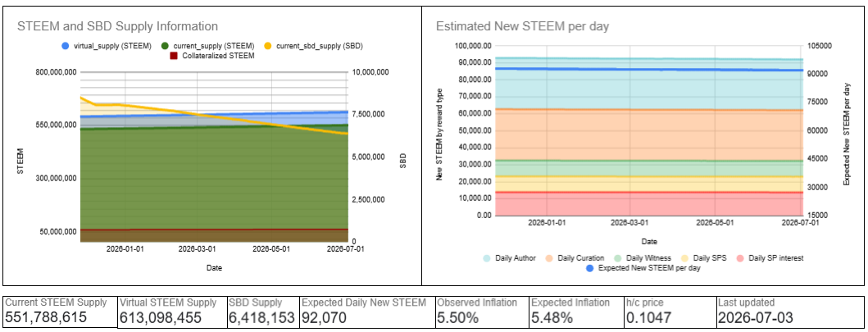Click the 'Collateralized STEEM' legend label

tap(218, 56)
